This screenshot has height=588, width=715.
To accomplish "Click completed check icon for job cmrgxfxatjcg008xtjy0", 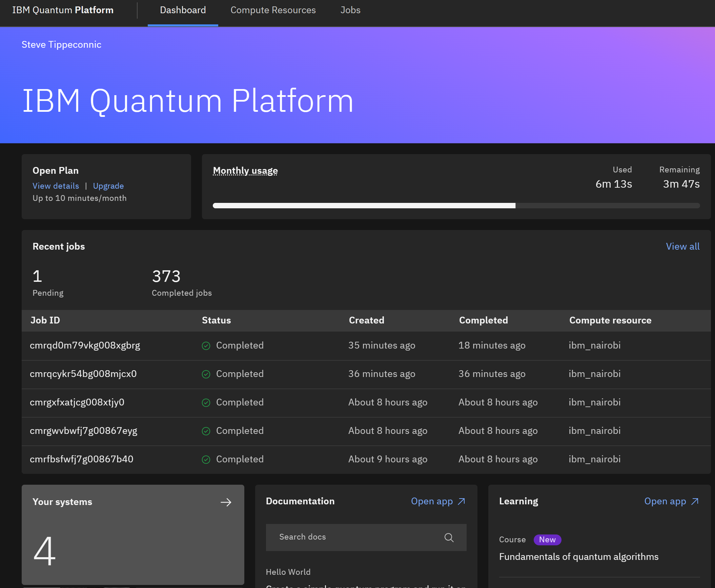I will pyautogui.click(x=206, y=402).
